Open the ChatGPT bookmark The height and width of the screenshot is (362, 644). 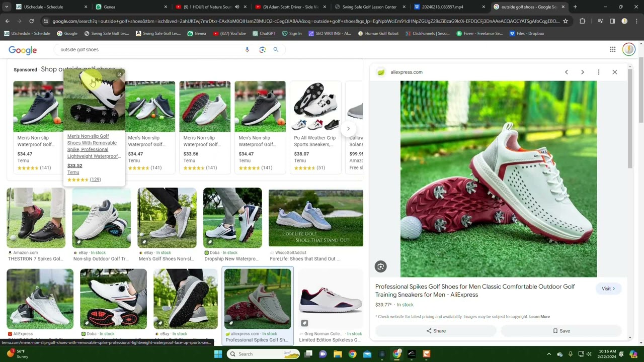[264, 34]
